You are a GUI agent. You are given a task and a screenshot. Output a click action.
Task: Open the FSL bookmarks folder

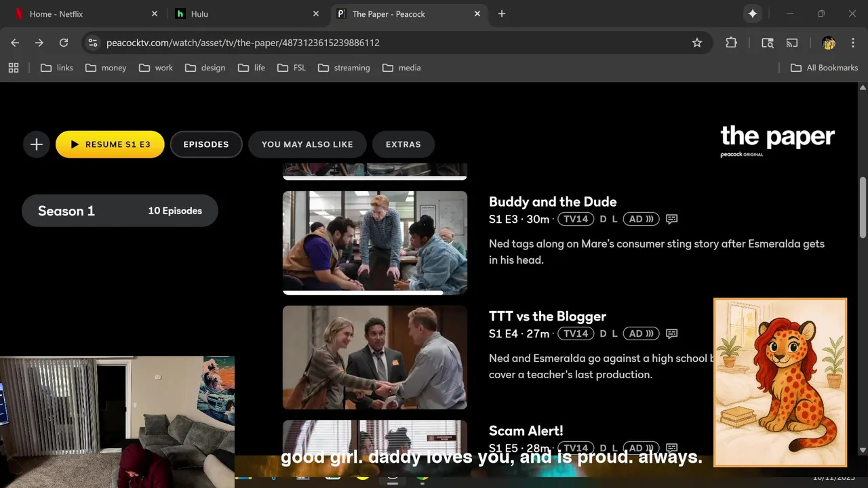coord(291,68)
